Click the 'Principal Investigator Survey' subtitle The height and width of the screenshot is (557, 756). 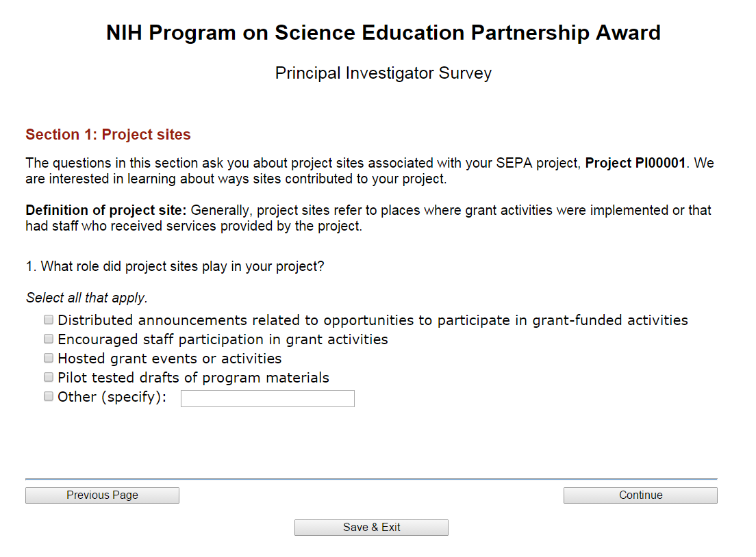point(383,73)
